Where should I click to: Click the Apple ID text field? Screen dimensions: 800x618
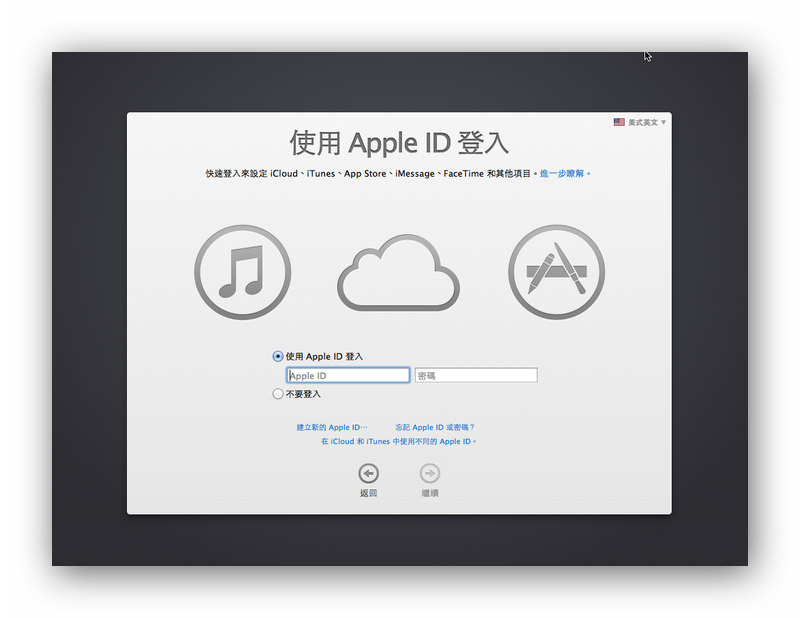click(x=348, y=376)
